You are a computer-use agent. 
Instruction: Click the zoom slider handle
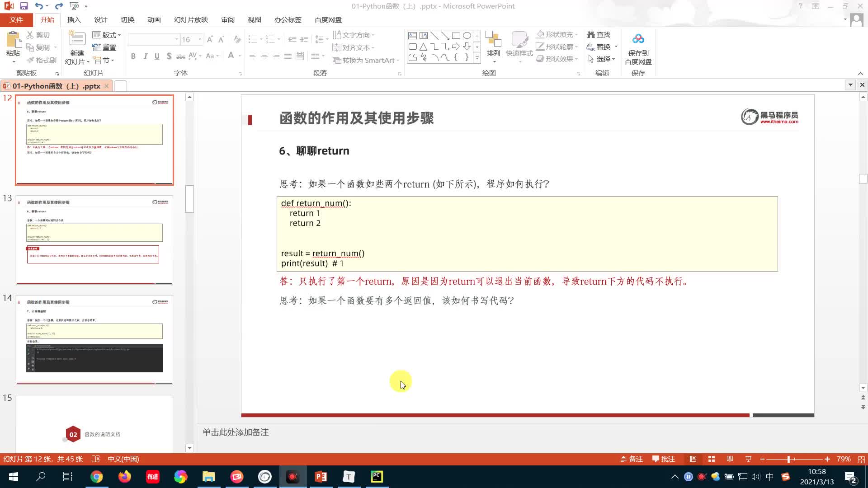click(x=788, y=459)
